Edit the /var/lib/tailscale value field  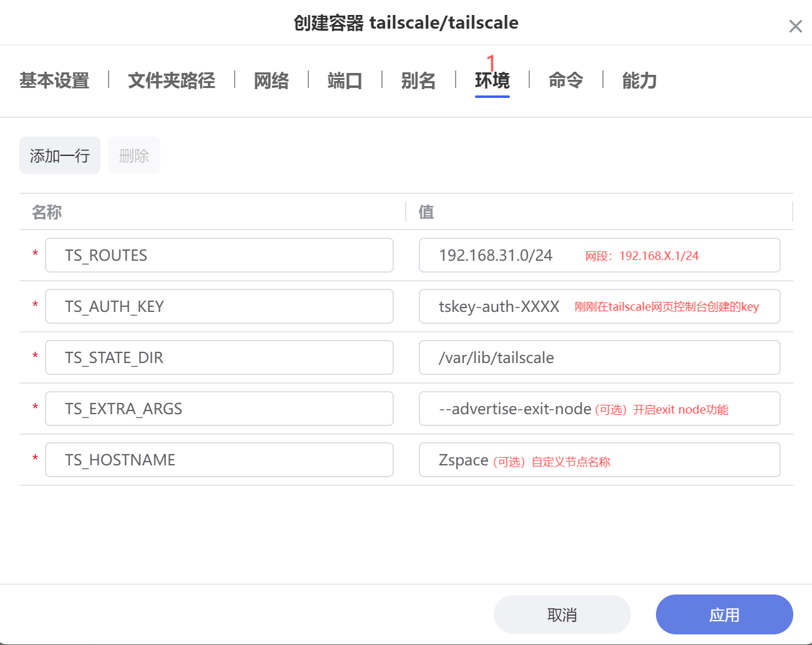coord(600,357)
